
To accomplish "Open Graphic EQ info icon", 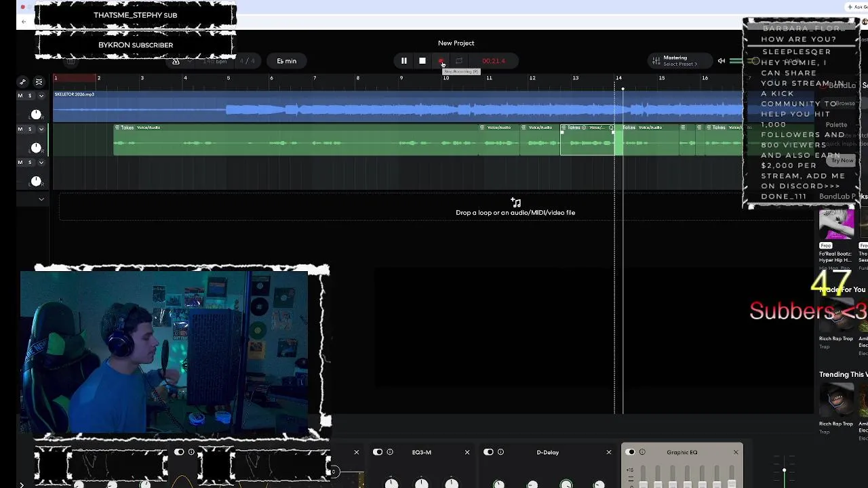I will (642, 452).
